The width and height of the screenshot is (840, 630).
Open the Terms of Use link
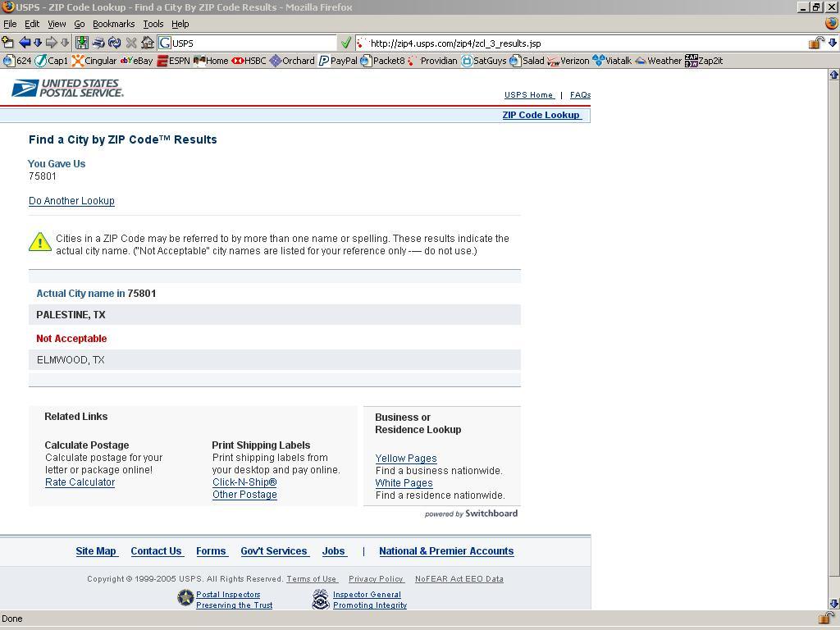pos(312,579)
